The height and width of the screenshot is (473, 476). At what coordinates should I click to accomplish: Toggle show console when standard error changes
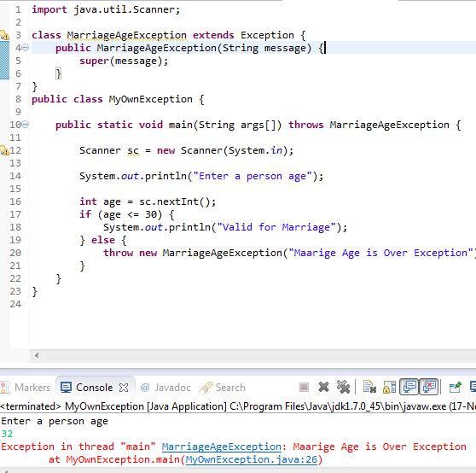pyautogui.click(x=428, y=387)
